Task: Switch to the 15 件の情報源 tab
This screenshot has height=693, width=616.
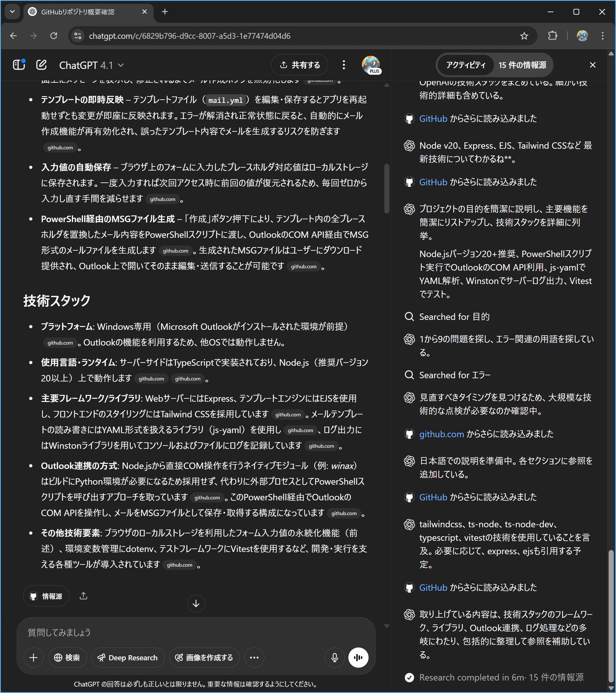Action: tap(522, 65)
